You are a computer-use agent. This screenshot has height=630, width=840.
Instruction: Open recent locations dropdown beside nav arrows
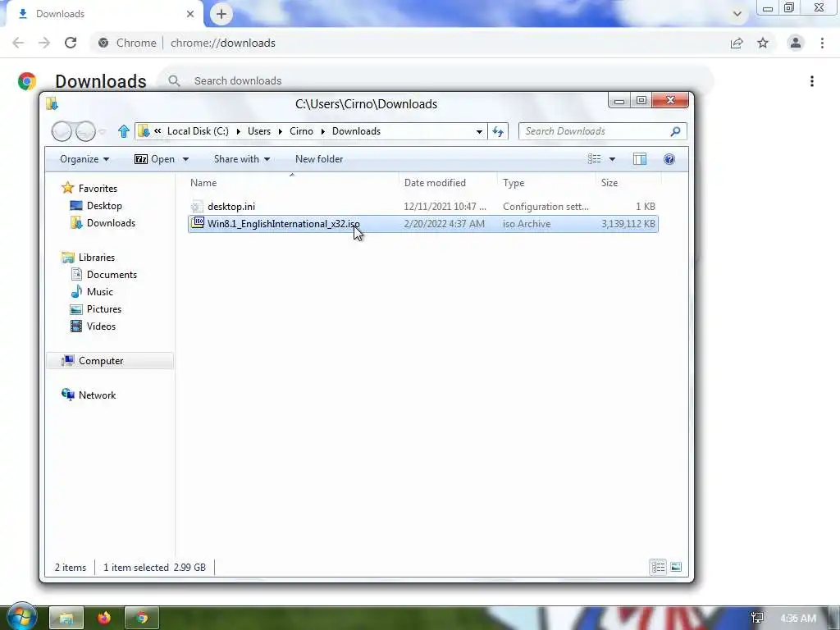[x=103, y=131]
